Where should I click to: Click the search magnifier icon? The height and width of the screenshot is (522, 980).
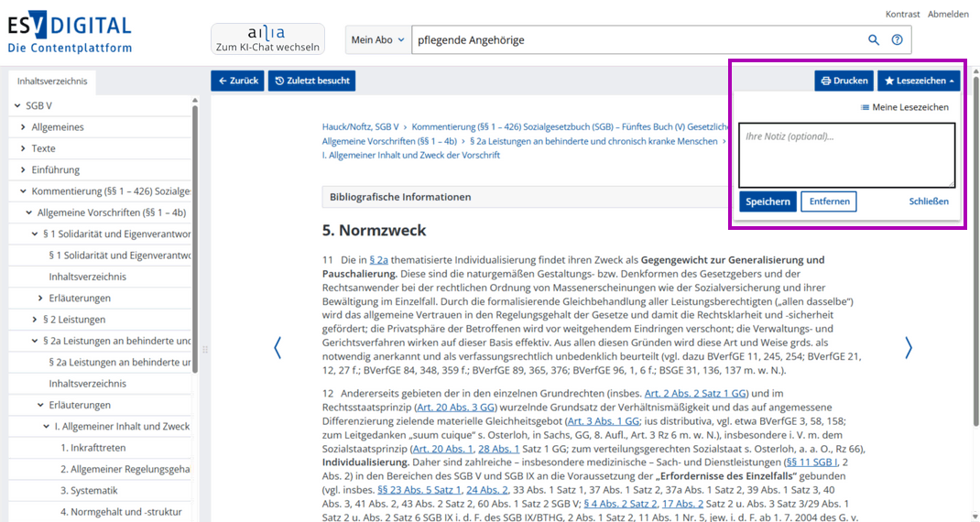pos(873,40)
